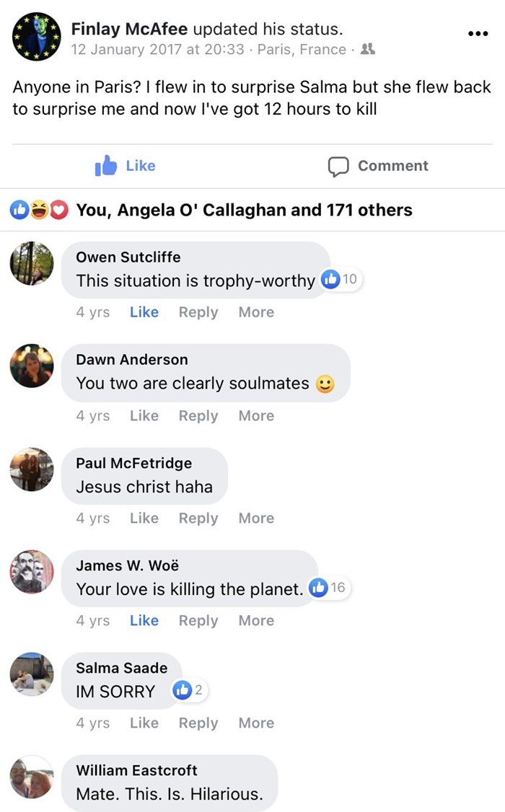
Task: Click the friends audience privacy icon
Action: (x=368, y=50)
